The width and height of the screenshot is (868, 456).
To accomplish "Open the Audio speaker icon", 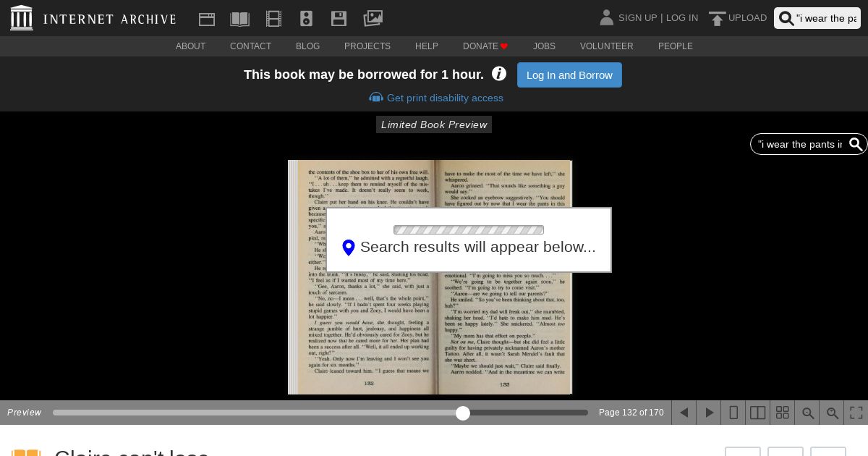I will pyautogui.click(x=306, y=19).
